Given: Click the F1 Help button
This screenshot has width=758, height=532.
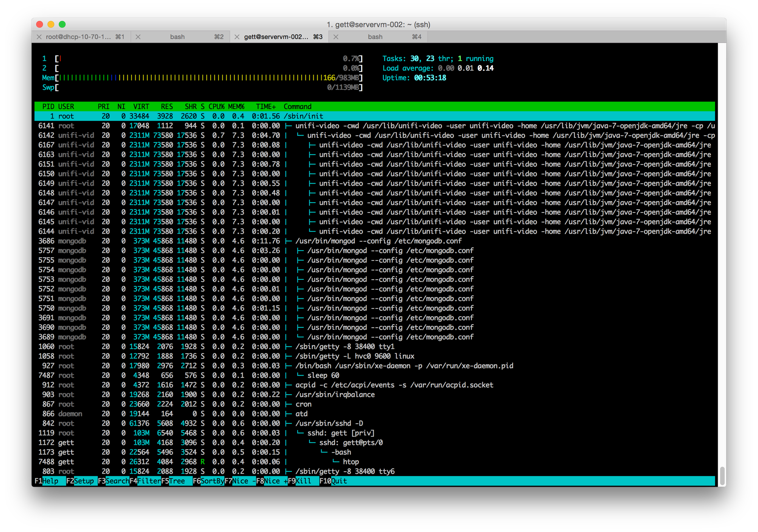Looking at the screenshot, I should point(50,481).
